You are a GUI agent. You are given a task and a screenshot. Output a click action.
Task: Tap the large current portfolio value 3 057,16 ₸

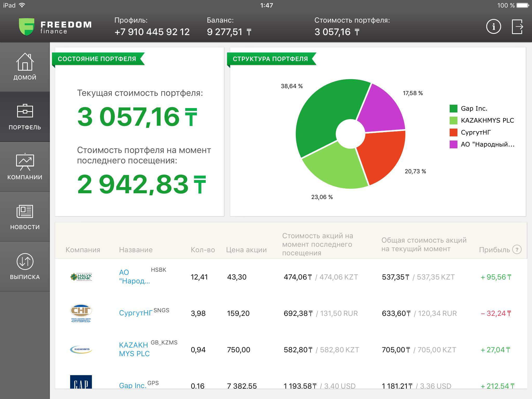(137, 117)
